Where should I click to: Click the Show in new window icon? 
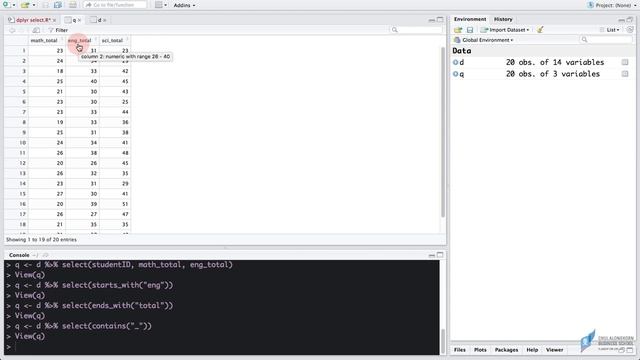[36, 30]
